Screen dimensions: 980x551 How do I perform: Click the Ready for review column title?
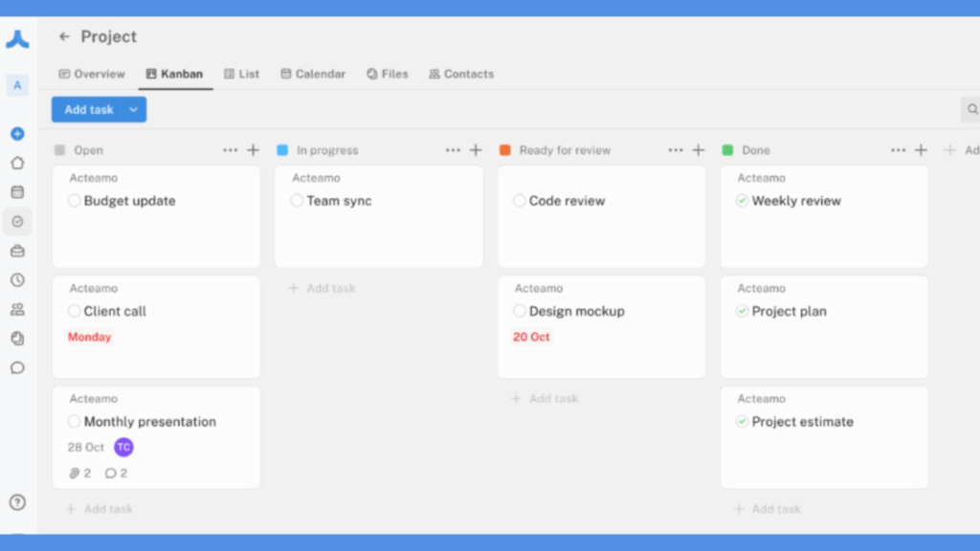[x=565, y=150]
